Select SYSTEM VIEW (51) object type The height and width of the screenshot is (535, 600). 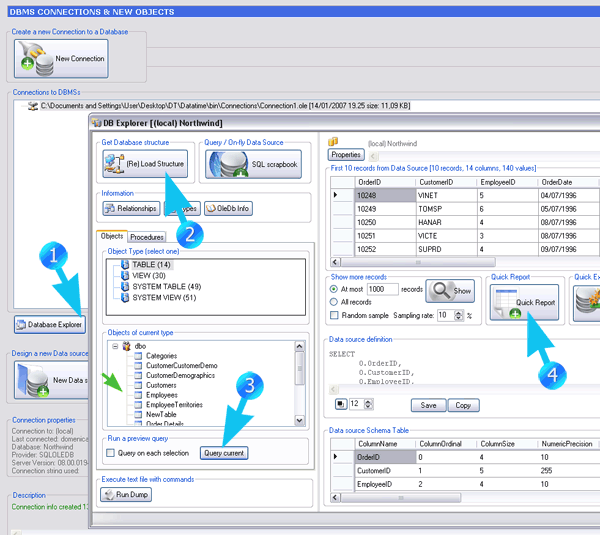(x=164, y=297)
